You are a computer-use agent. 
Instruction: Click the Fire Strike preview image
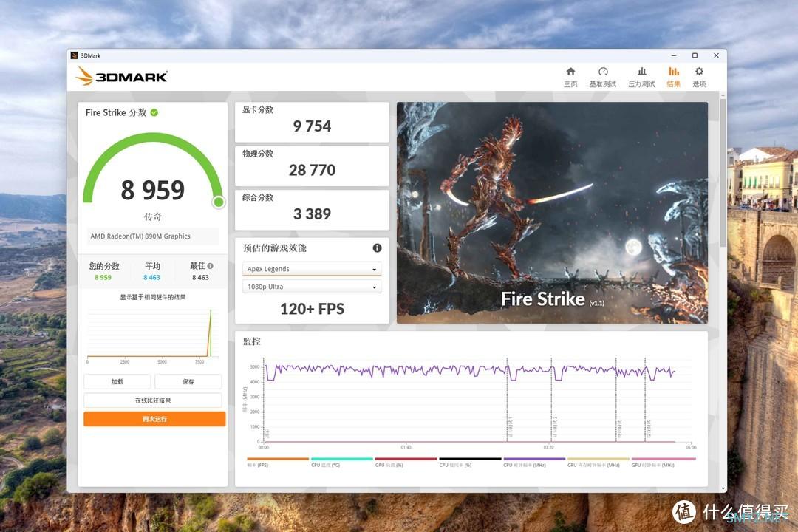tap(552, 213)
